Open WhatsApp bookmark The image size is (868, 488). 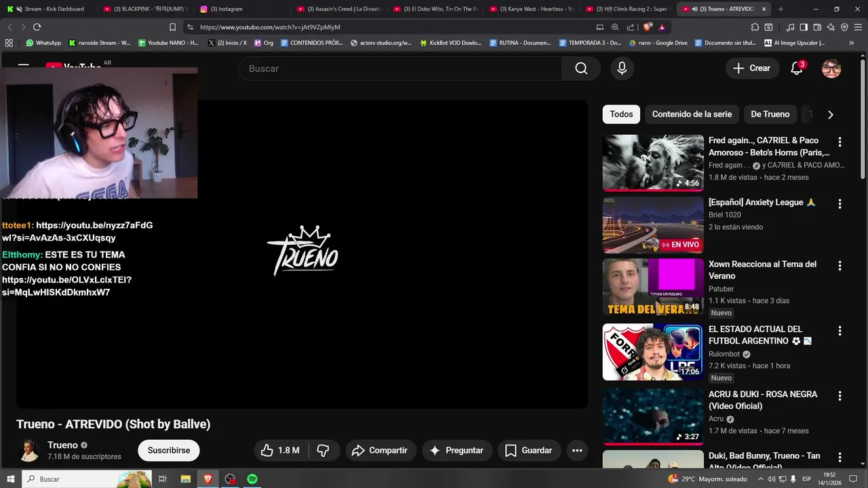[43, 43]
